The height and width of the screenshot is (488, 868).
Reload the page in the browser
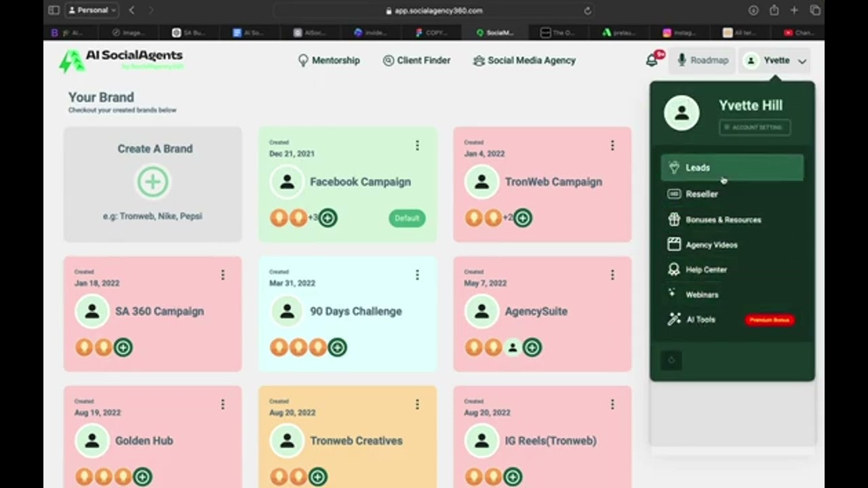[587, 10]
